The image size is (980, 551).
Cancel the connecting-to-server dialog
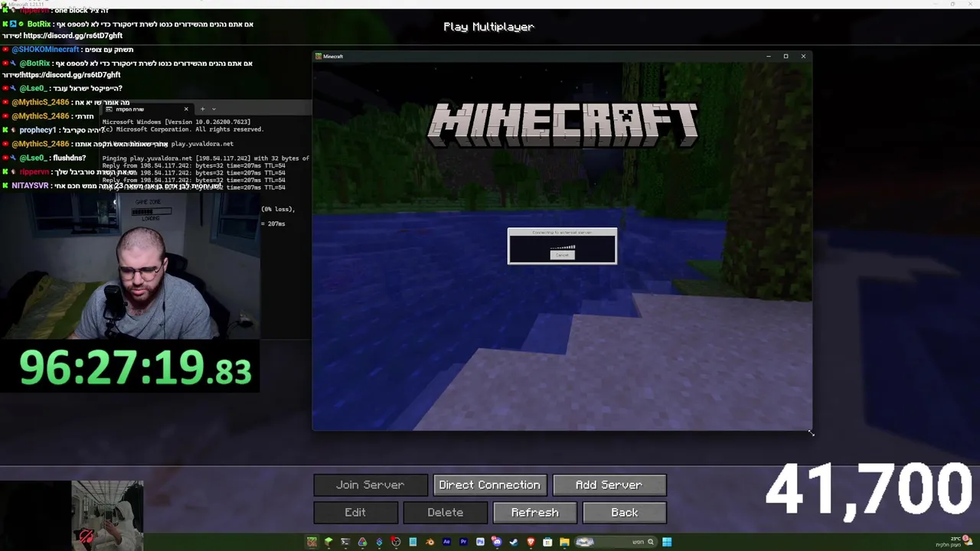click(x=562, y=255)
